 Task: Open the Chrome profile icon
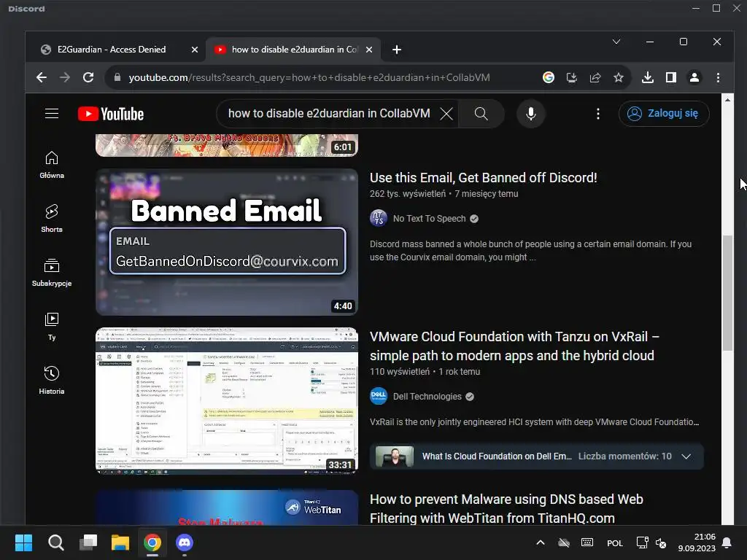pyautogui.click(x=694, y=77)
